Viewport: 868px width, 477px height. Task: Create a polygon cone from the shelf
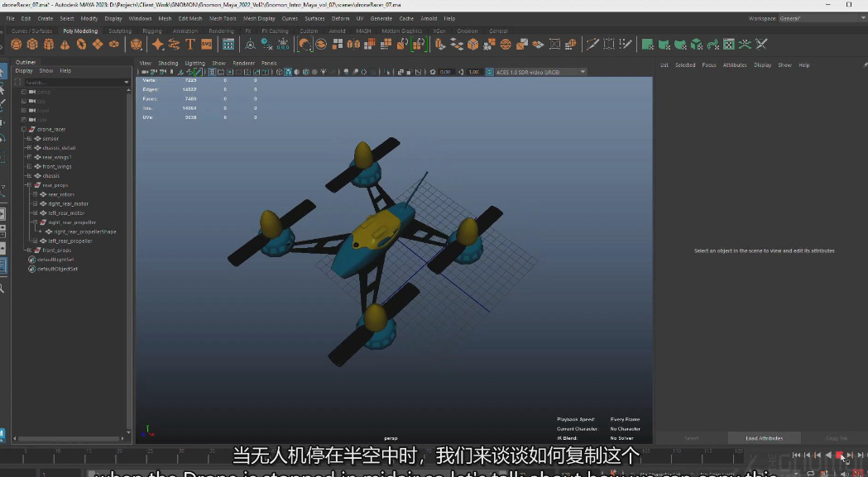point(65,44)
